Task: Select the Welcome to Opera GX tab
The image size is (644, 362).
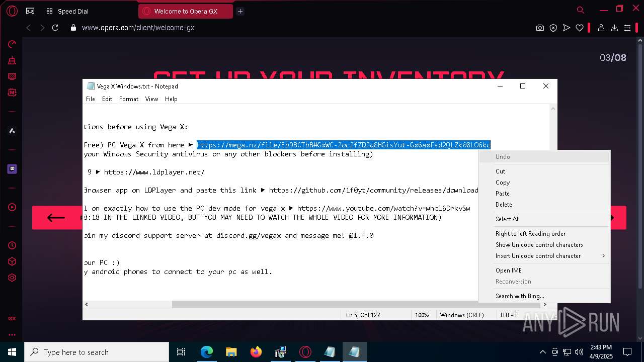Action: (x=185, y=11)
